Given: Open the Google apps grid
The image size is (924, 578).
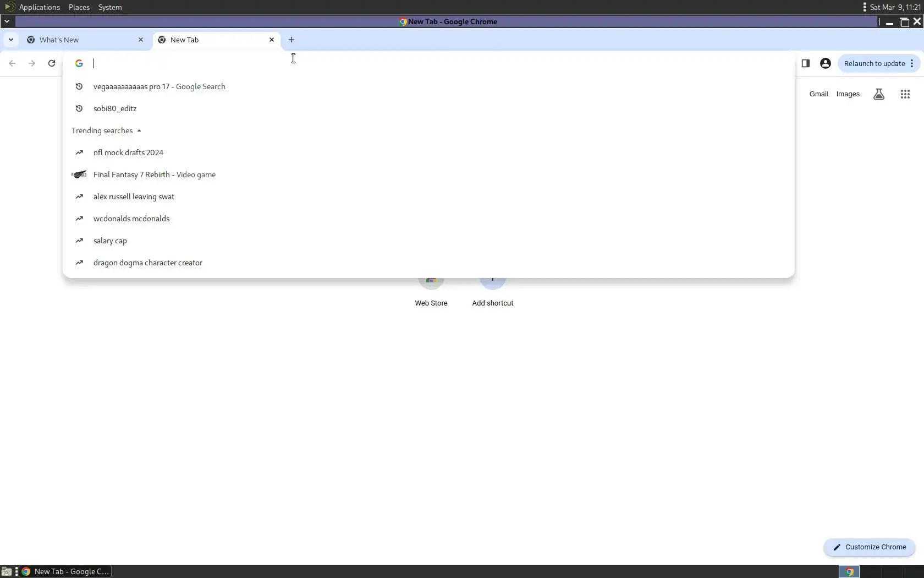Looking at the screenshot, I should [905, 94].
